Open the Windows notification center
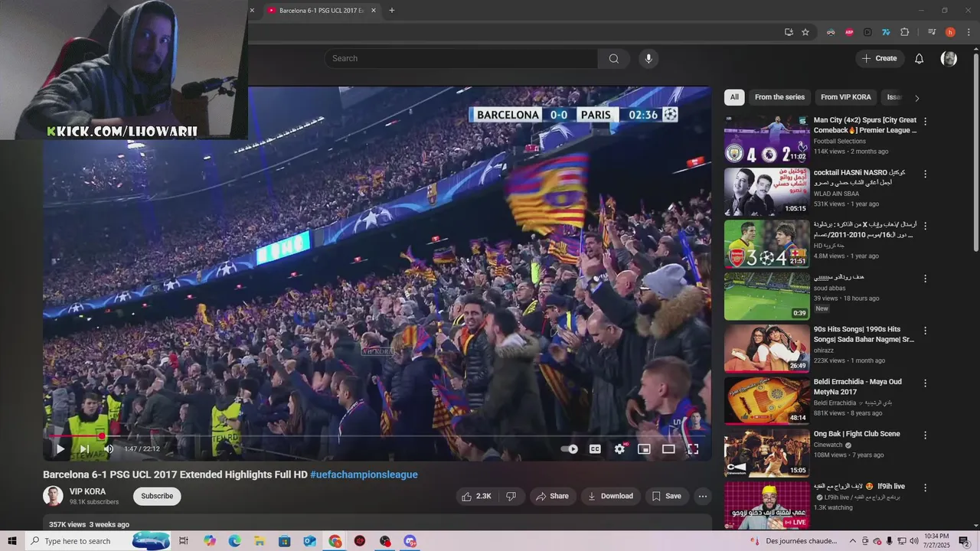 [x=964, y=541]
